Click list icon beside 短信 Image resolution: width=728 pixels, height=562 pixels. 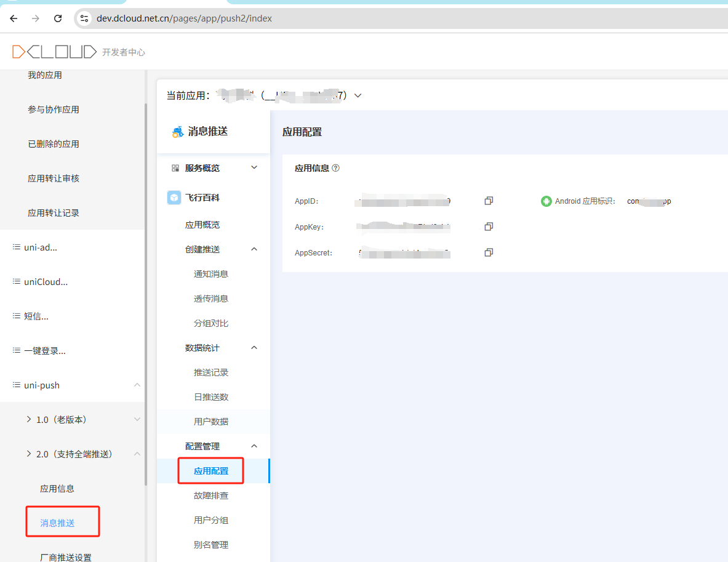(16, 316)
